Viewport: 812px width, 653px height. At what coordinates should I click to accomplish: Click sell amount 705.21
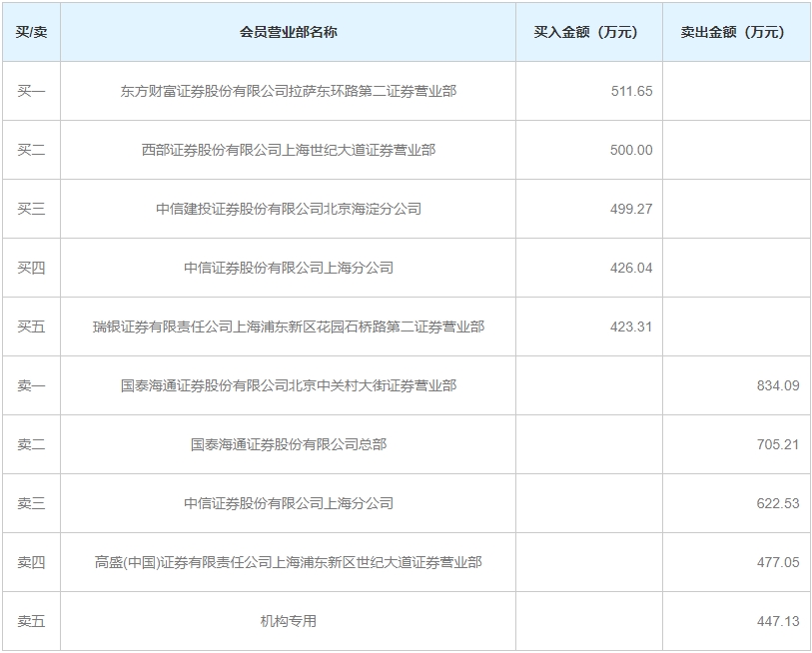[778, 444]
